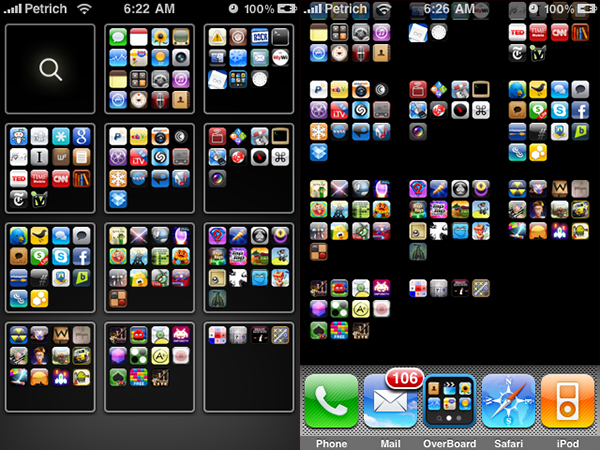600x450 pixels.
Task: Open Skype icon on the right screen
Action: tap(559, 111)
